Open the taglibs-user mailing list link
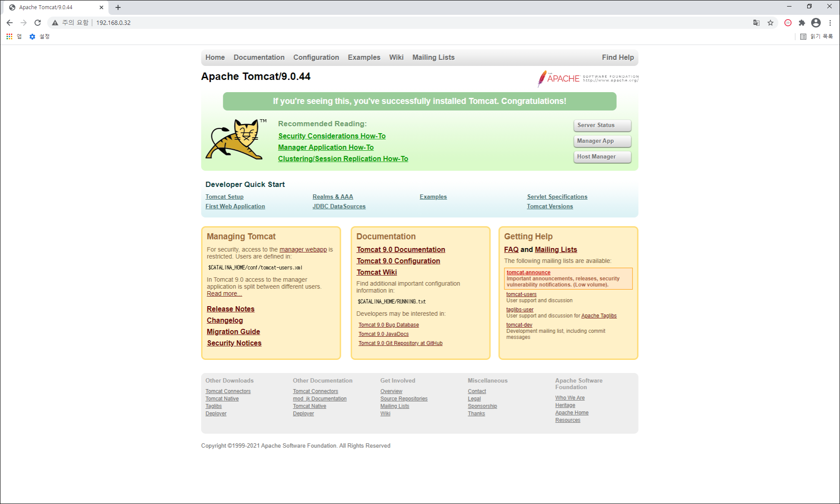 [x=520, y=310]
